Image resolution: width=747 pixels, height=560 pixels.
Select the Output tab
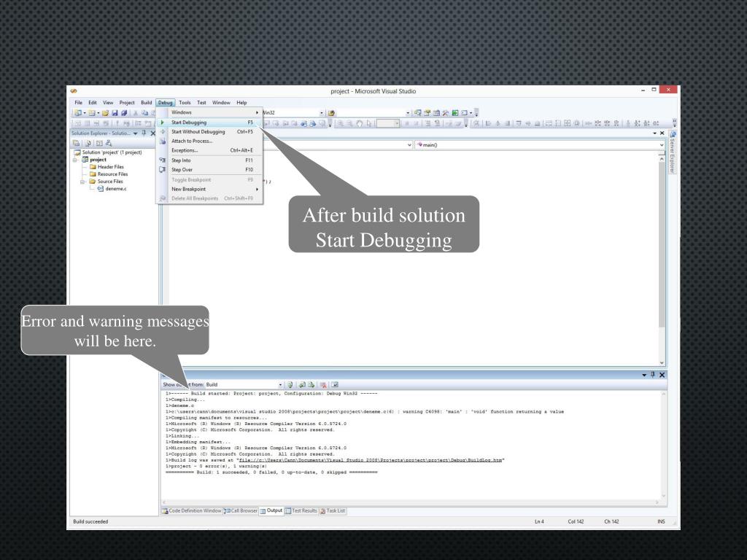click(271, 511)
